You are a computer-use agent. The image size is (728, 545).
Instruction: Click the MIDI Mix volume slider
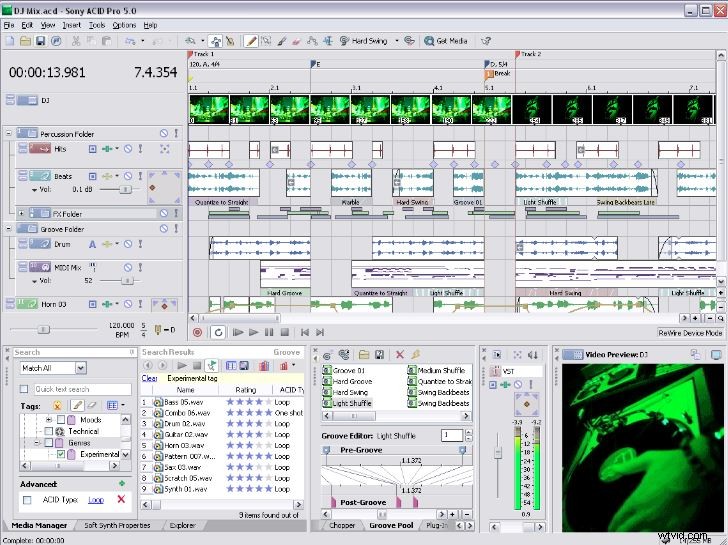point(127,280)
